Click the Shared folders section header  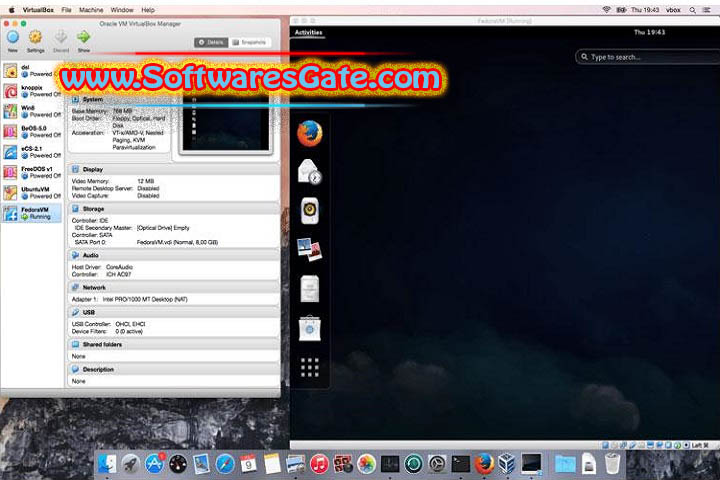point(174,344)
